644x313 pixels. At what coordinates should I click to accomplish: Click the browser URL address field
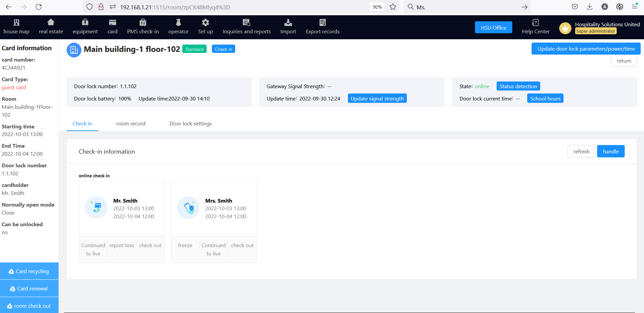click(233, 7)
